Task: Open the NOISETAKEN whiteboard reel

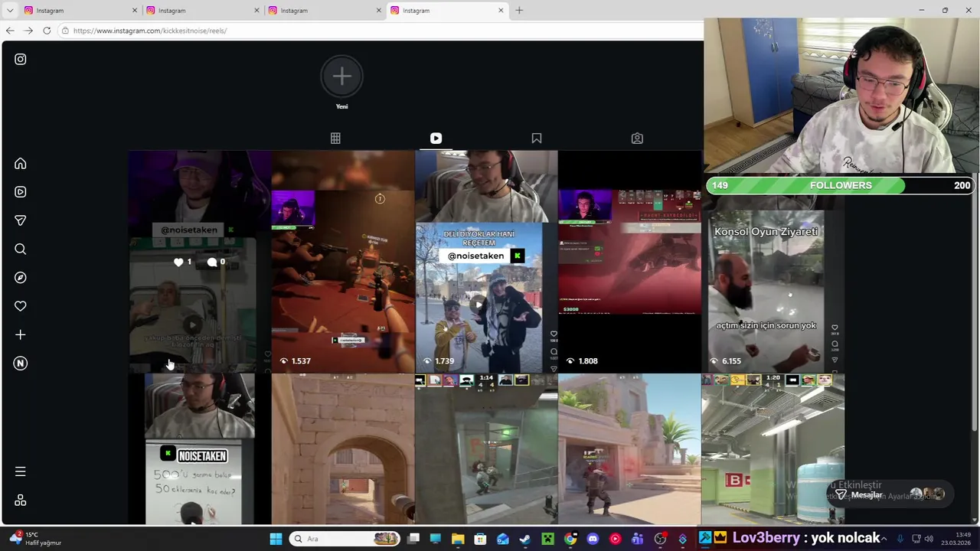Action: (199, 449)
